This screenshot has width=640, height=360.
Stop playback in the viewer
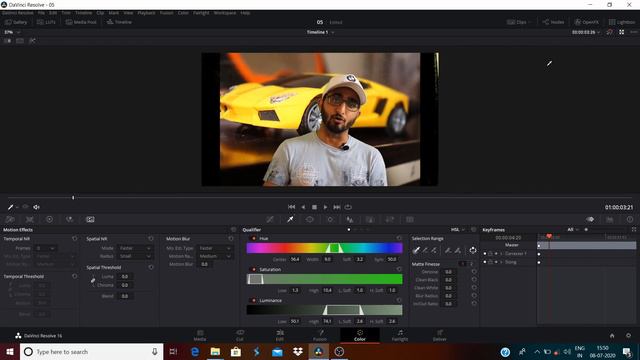[314, 207]
